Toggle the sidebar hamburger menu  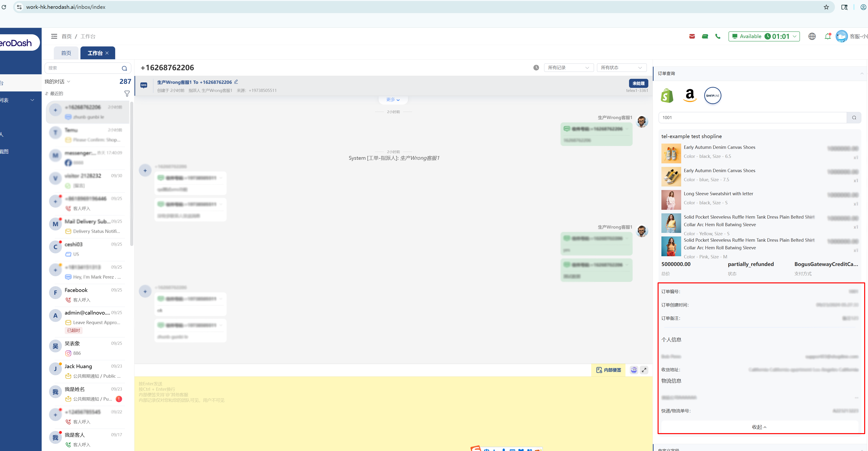pos(54,36)
